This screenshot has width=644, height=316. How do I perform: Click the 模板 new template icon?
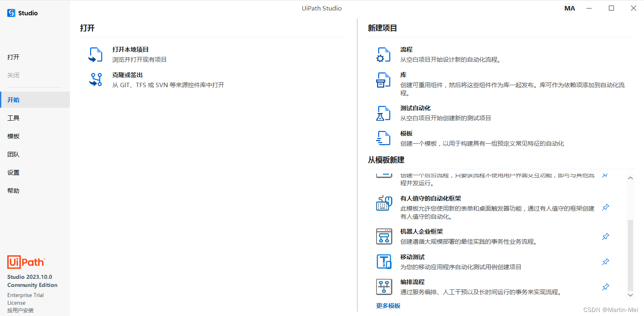[x=383, y=138]
